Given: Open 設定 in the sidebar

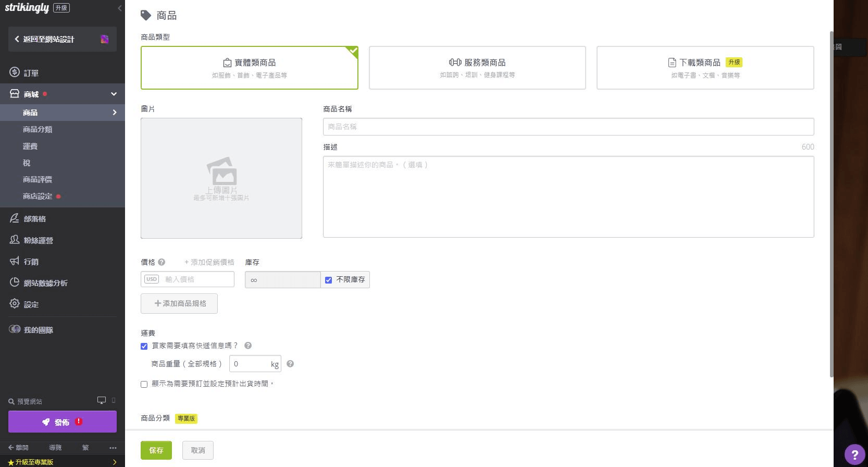Looking at the screenshot, I should [x=31, y=304].
